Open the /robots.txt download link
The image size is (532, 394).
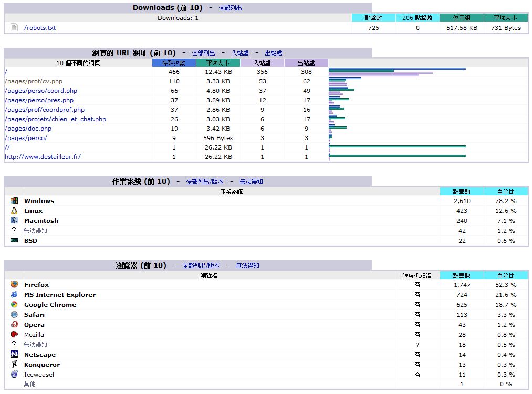pos(40,28)
